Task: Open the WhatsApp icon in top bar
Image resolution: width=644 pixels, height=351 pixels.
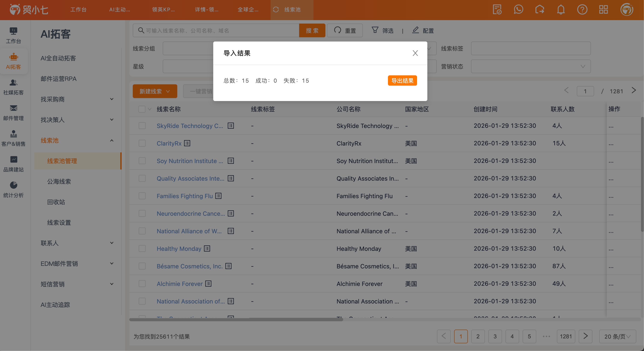Action: point(518,10)
